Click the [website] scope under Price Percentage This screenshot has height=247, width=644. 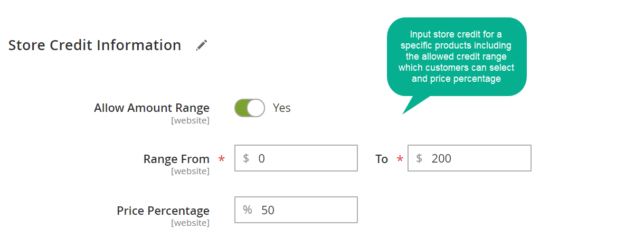[190, 223]
